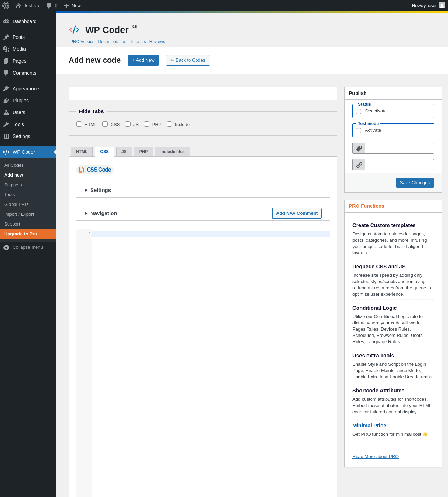Click Howdy, user account text

click(424, 6)
